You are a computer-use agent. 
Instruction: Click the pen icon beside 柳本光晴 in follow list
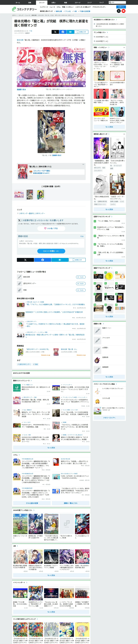coord(20,277)
